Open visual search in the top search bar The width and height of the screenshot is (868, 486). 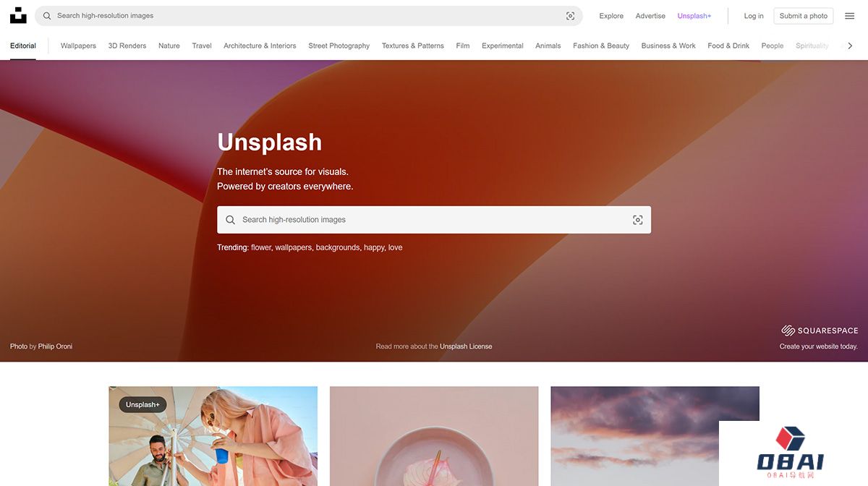pos(570,16)
